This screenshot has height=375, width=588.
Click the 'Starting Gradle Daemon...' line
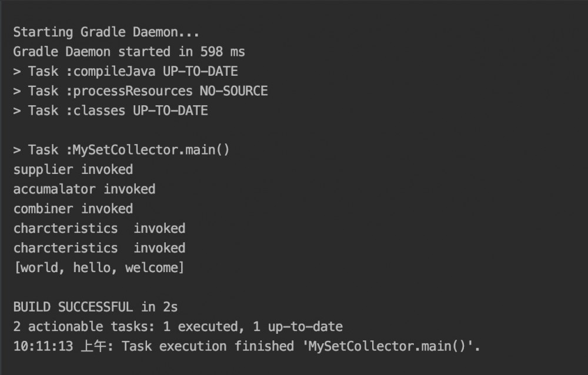(106, 32)
